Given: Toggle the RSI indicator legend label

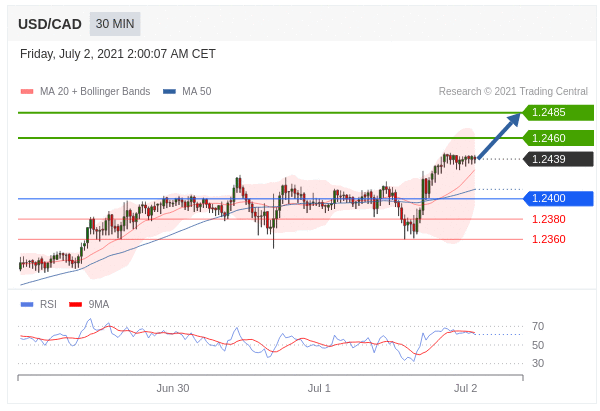Looking at the screenshot, I should coord(48,304).
